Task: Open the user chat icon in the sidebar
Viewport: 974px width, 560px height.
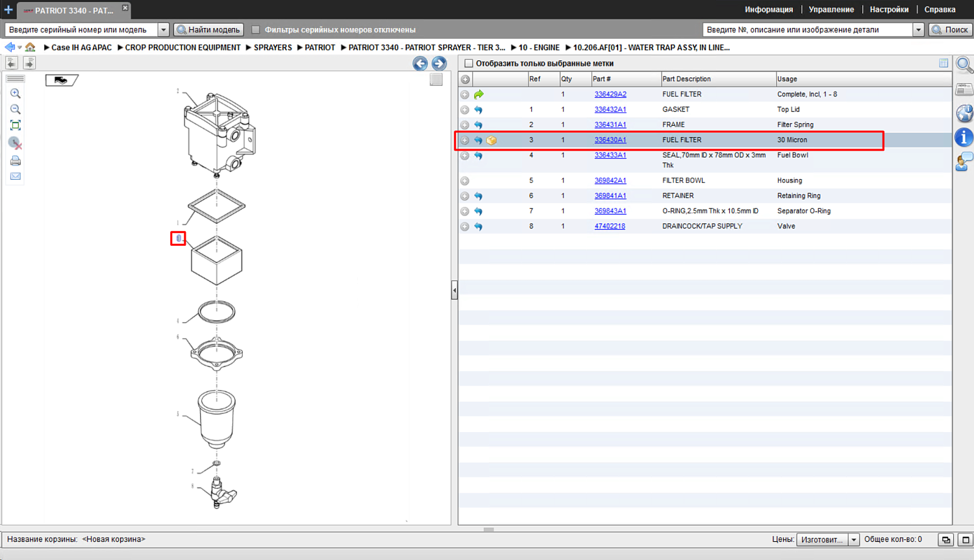Action: point(964,161)
